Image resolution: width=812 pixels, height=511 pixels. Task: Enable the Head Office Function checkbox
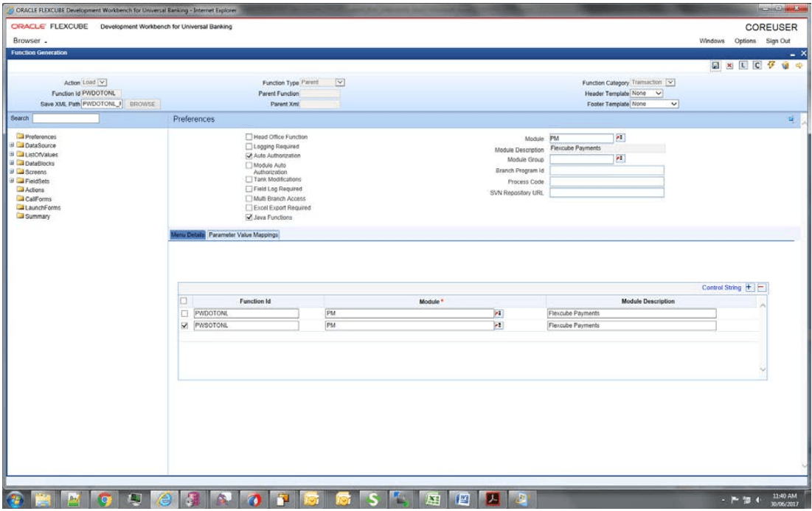click(248, 137)
